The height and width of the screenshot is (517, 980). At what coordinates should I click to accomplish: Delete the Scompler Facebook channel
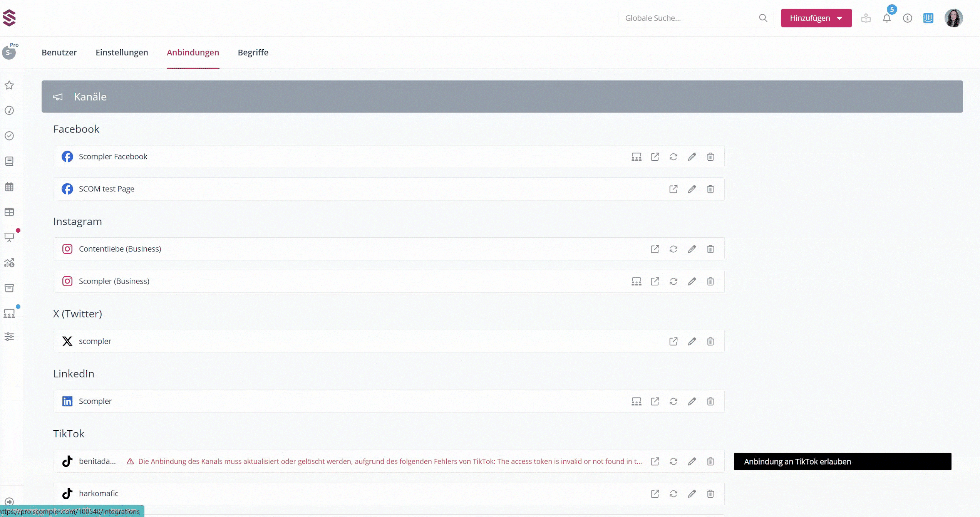pyautogui.click(x=710, y=157)
